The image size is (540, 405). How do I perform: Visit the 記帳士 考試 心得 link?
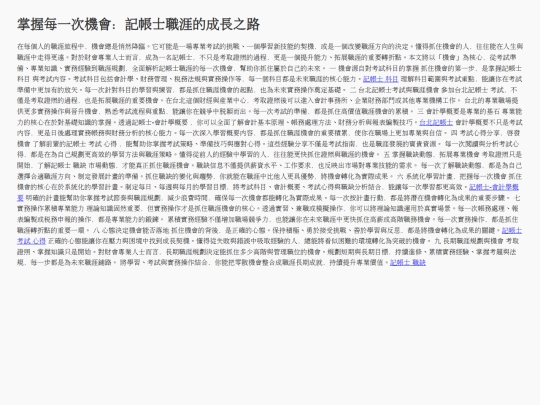[511, 230]
